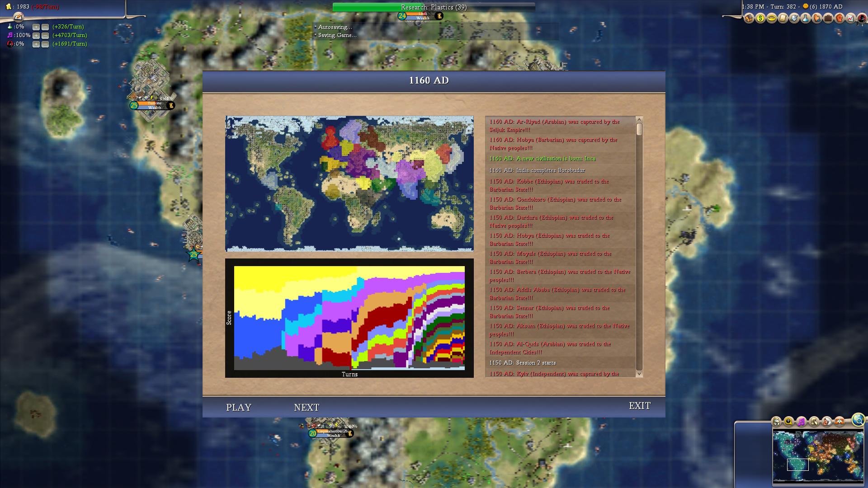
Task: Open the turn log notepad icon
Action: point(19,17)
